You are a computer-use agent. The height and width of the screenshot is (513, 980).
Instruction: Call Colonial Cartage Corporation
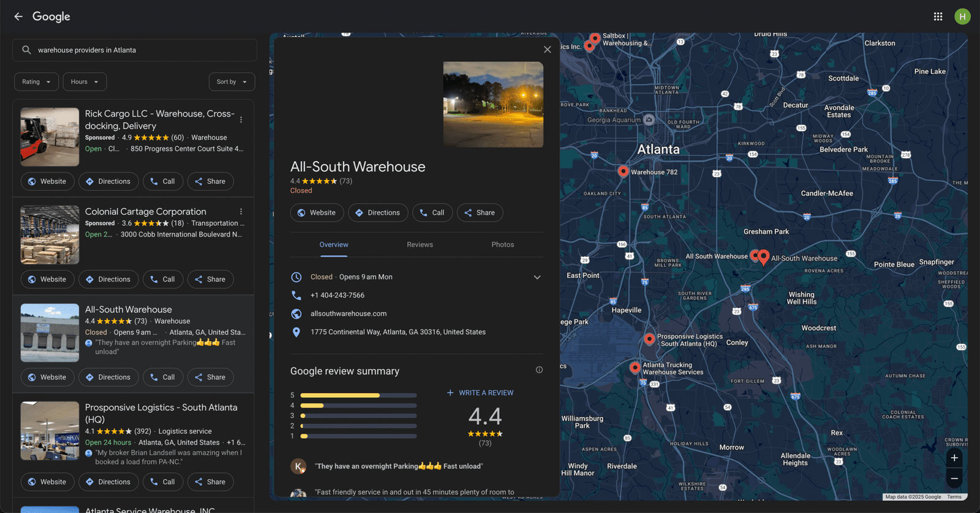pyautogui.click(x=163, y=280)
